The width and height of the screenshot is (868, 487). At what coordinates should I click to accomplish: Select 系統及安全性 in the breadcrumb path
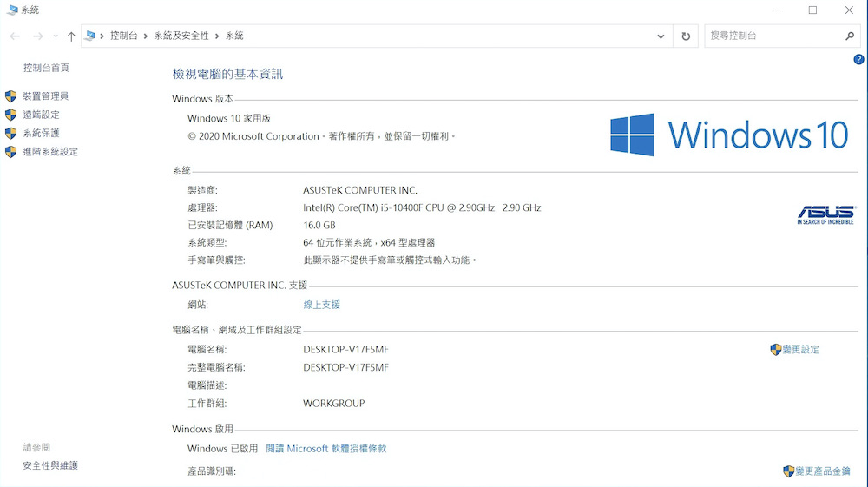tap(181, 36)
